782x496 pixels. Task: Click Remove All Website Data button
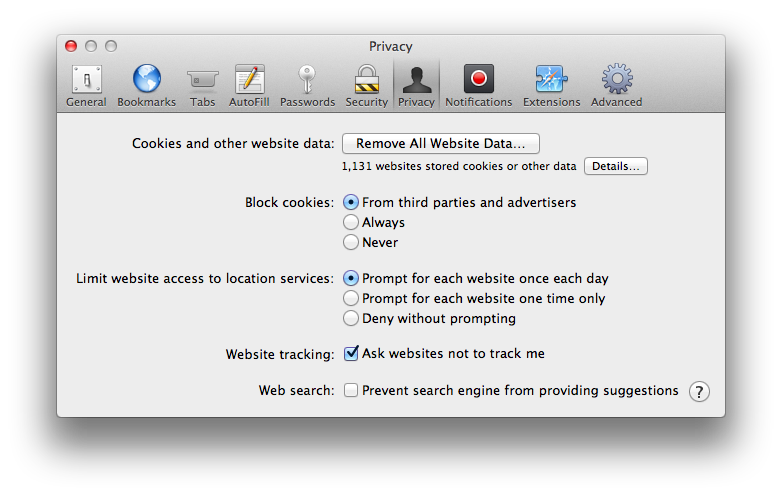pyautogui.click(x=441, y=144)
